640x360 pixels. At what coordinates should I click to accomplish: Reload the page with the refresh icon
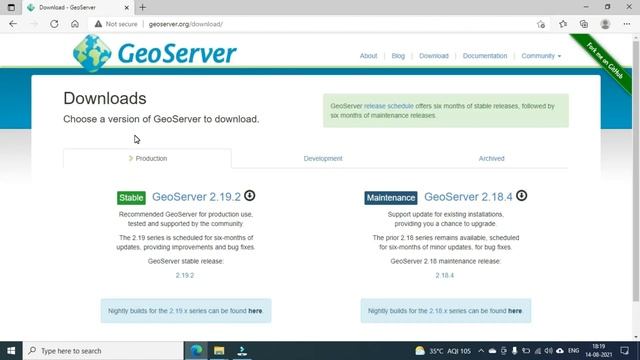[x=54, y=24]
